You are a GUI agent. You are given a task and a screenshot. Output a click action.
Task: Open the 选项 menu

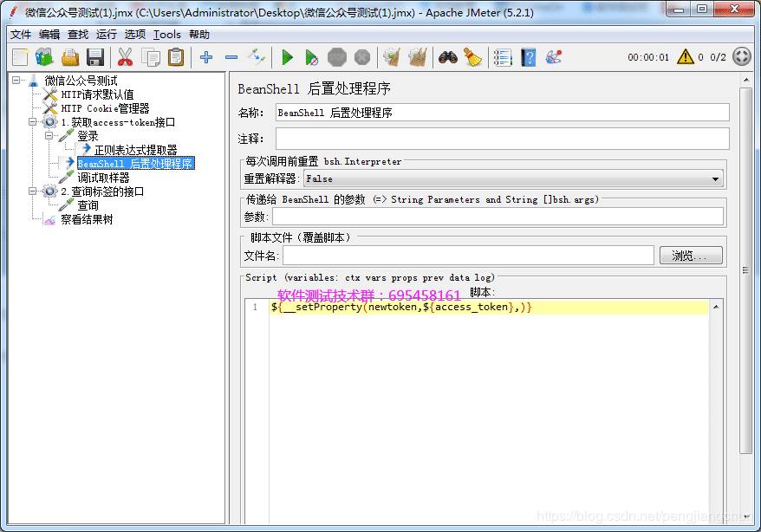click(134, 35)
